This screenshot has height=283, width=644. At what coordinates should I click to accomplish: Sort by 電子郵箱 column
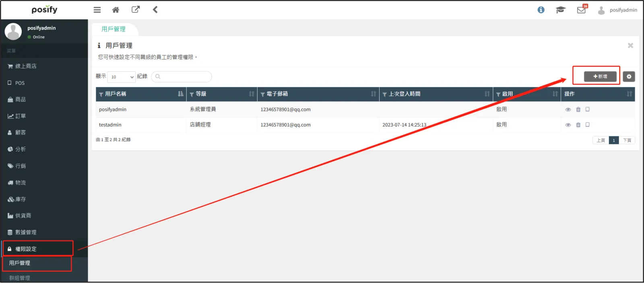click(x=374, y=94)
